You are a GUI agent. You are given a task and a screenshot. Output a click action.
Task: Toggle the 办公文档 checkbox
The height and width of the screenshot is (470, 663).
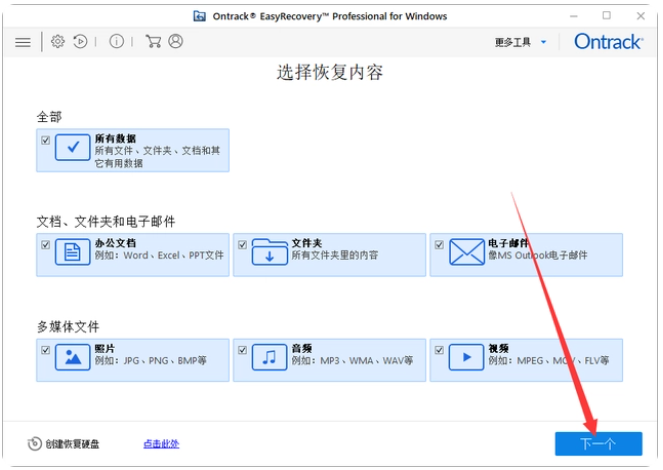point(46,245)
